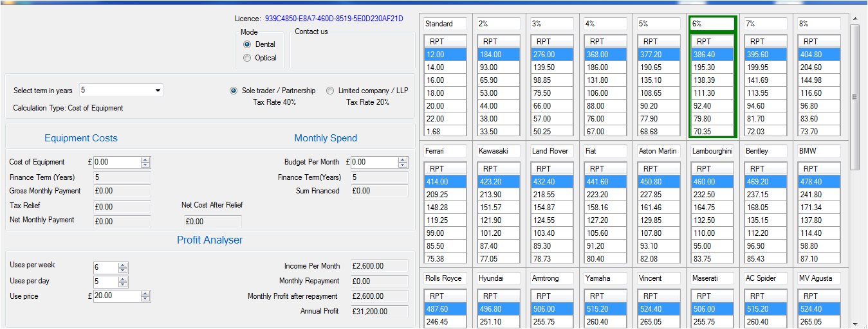Viewport: 868px width, 329px height.
Task: Open the term in years dropdown
Action: click(x=158, y=91)
